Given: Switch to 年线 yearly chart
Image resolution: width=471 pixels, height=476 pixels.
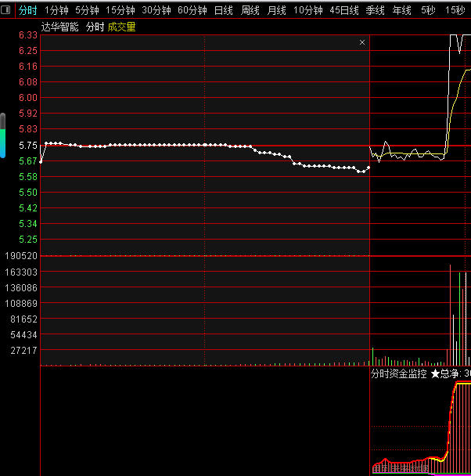Looking at the screenshot, I should 402,10.
